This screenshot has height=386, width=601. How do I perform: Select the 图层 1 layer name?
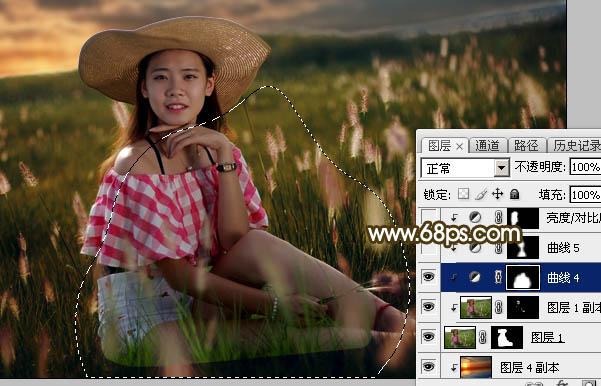[547, 337]
